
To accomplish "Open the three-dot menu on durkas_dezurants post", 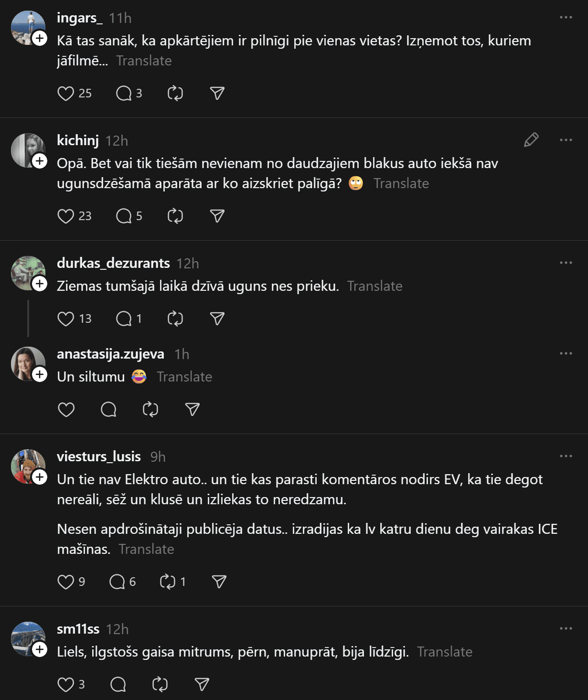I will click(x=566, y=263).
